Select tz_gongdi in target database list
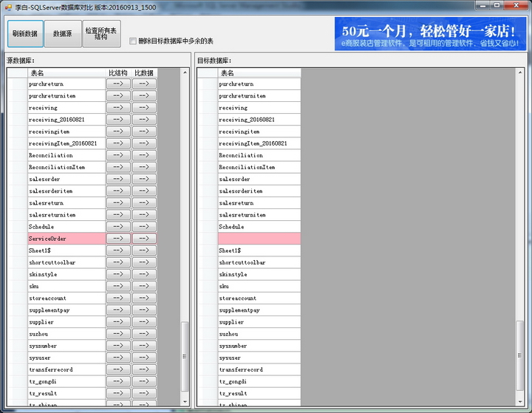The image size is (532, 413). coord(259,381)
